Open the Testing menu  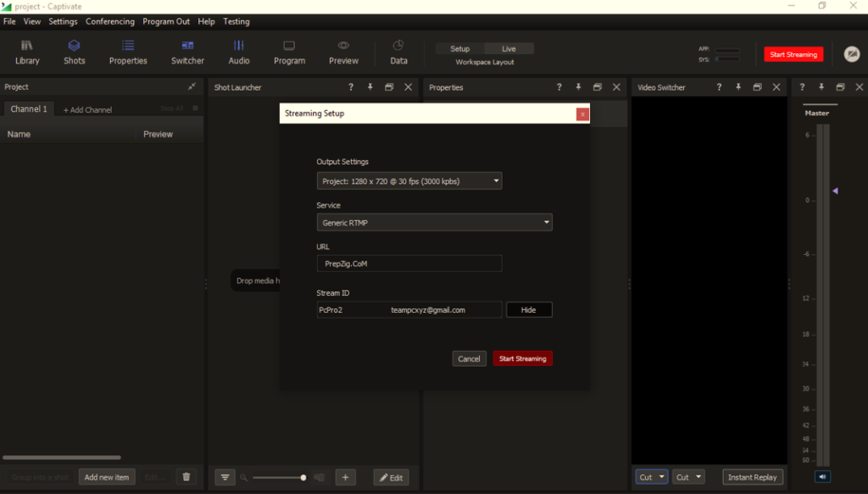tap(236, 21)
